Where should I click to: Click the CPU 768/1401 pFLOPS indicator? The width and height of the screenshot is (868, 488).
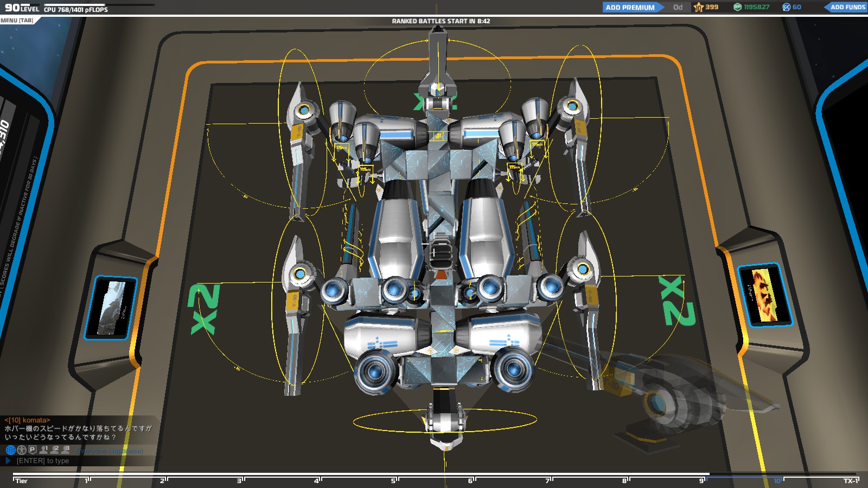point(76,9)
